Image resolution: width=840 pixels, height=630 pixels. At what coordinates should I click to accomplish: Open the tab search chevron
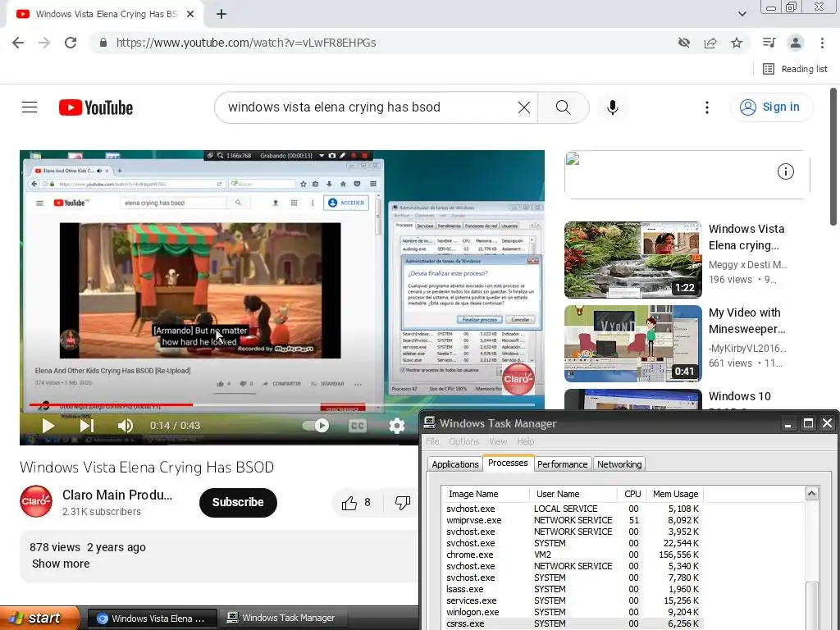click(x=742, y=14)
